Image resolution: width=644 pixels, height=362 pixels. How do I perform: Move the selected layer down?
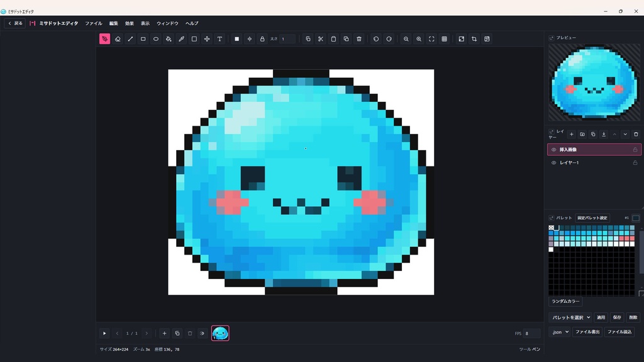point(625,134)
